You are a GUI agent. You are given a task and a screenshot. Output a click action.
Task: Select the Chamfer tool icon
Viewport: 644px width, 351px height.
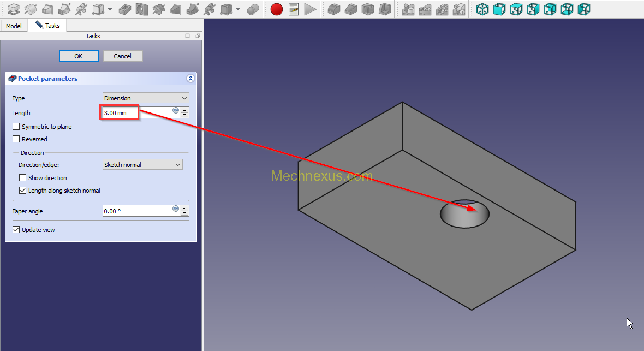(x=351, y=9)
